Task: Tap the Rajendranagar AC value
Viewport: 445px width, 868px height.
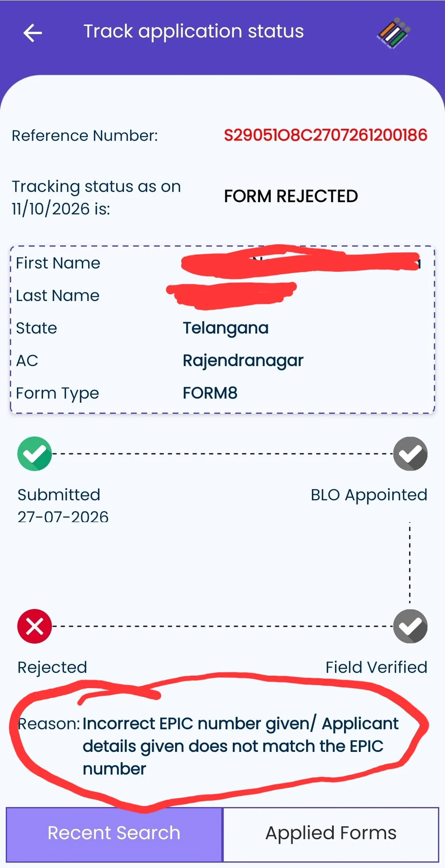Action: pyautogui.click(x=243, y=361)
